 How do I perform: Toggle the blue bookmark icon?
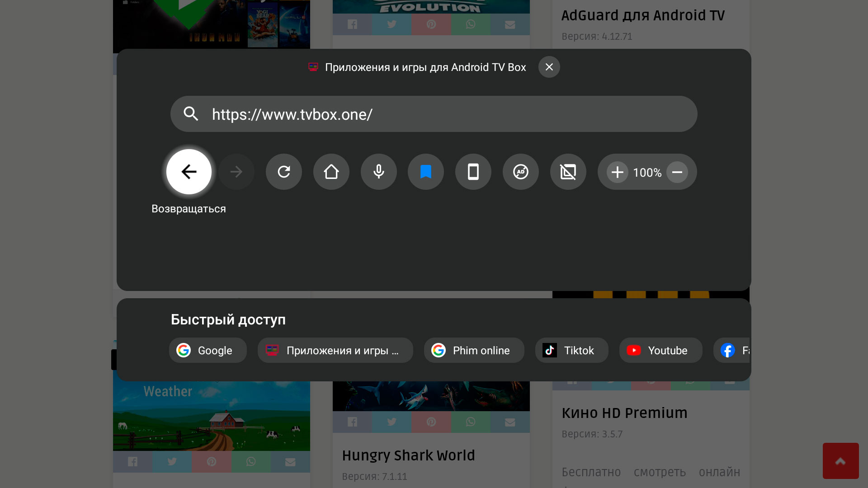(426, 172)
